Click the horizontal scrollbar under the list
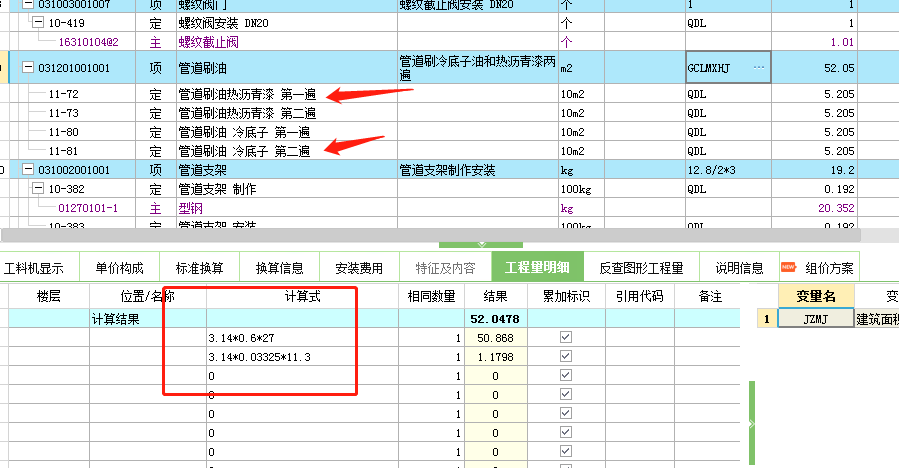The width and height of the screenshot is (899, 468). coord(430,235)
